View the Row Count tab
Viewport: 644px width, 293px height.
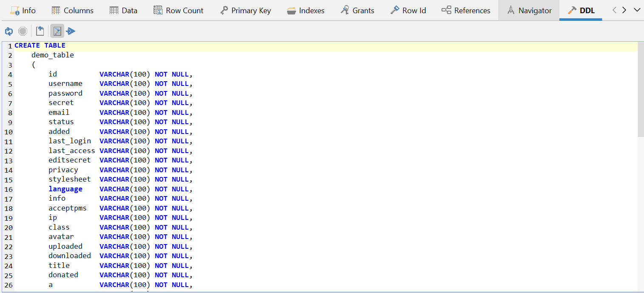pyautogui.click(x=178, y=10)
